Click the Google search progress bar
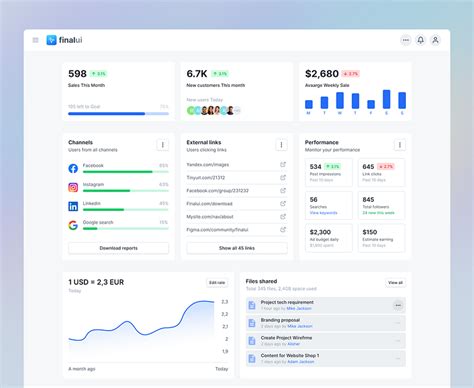Screen dimensions: 474x388 pyautogui.click(x=126, y=229)
